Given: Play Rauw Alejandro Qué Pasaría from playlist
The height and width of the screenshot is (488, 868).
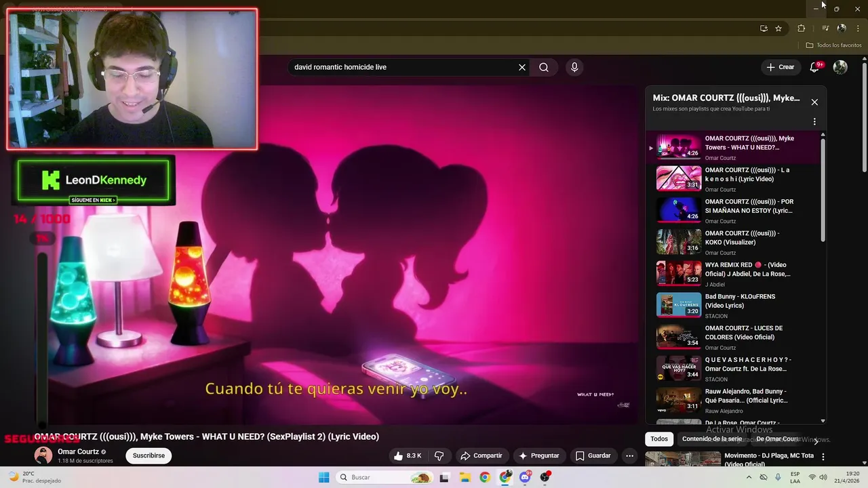Looking at the screenshot, I should (x=733, y=401).
